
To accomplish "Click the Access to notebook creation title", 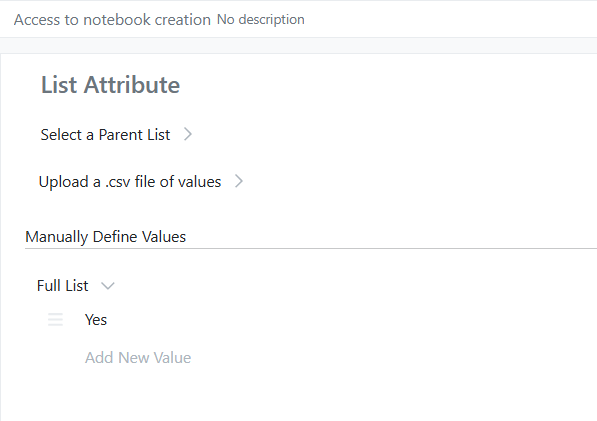I will click(x=112, y=20).
